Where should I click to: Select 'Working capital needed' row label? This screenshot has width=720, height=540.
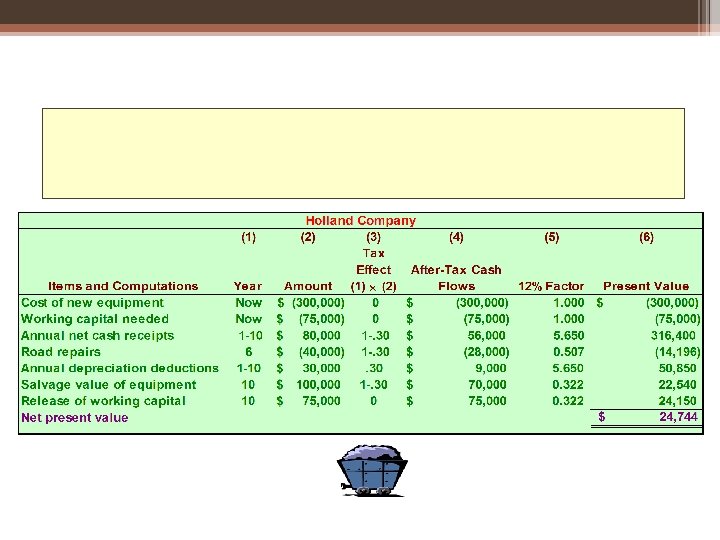click(x=95, y=319)
